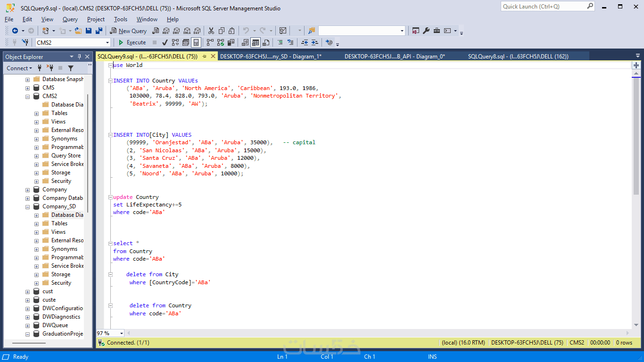Toggle auto-hide pin on Object Explorer

tap(79, 57)
